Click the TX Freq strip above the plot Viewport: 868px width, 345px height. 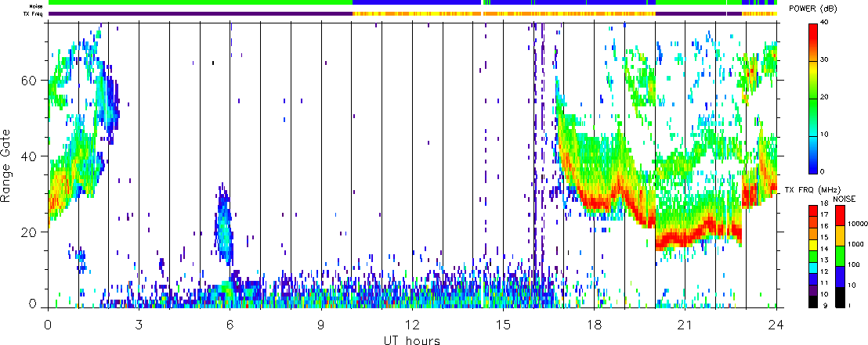coord(412,13)
